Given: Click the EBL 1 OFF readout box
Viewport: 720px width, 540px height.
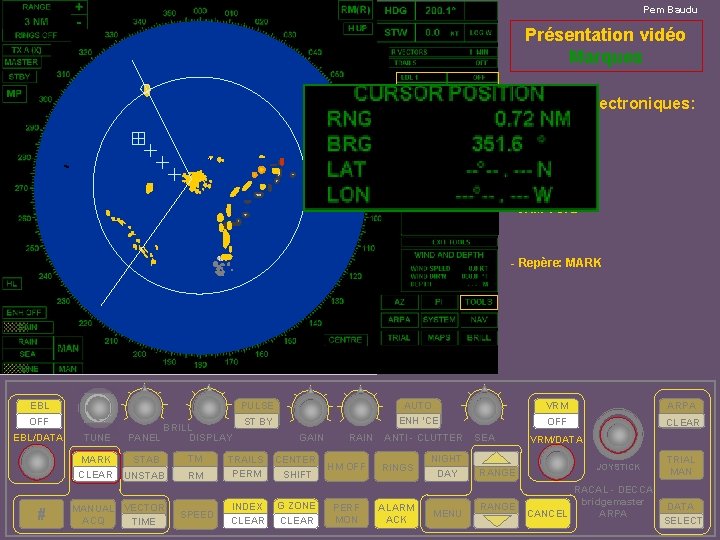Looking at the screenshot, I should click(447, 78).
